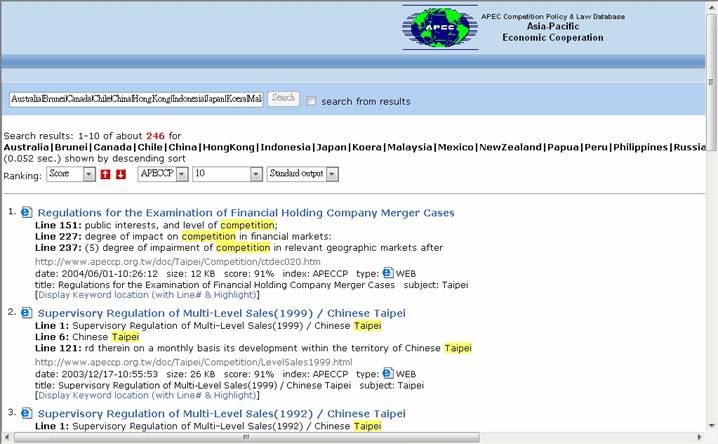Click highlighted Taipei in result 2 Line 121
718x444 pixels.
pyautogui.click(x=458, y=348)
